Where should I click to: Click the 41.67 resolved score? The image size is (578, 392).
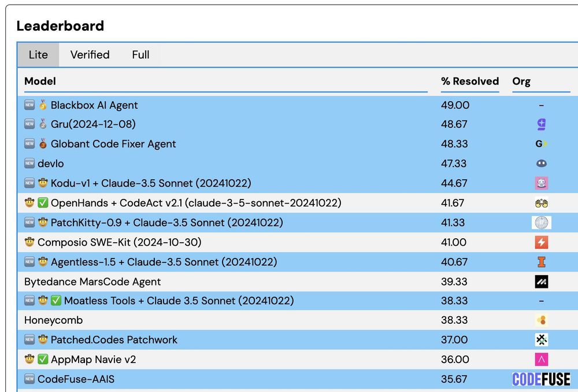(x=453, y=203)
